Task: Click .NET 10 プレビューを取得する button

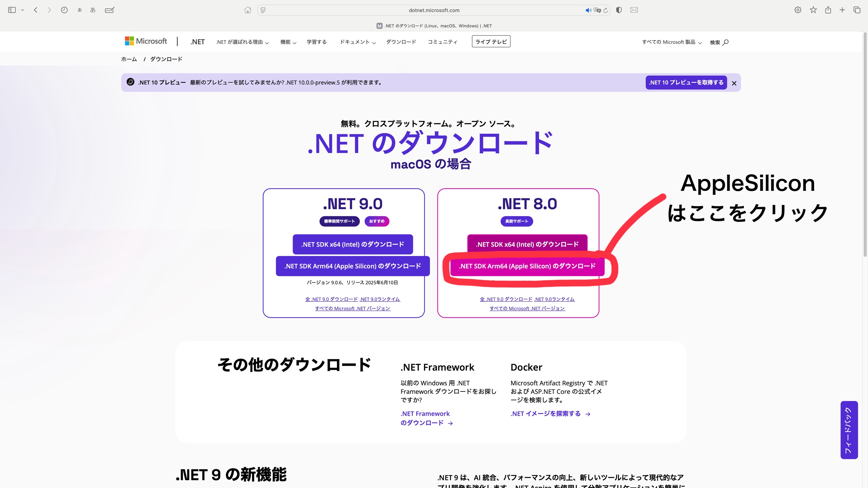Action: pyautogui.click(x=686, y=82)
